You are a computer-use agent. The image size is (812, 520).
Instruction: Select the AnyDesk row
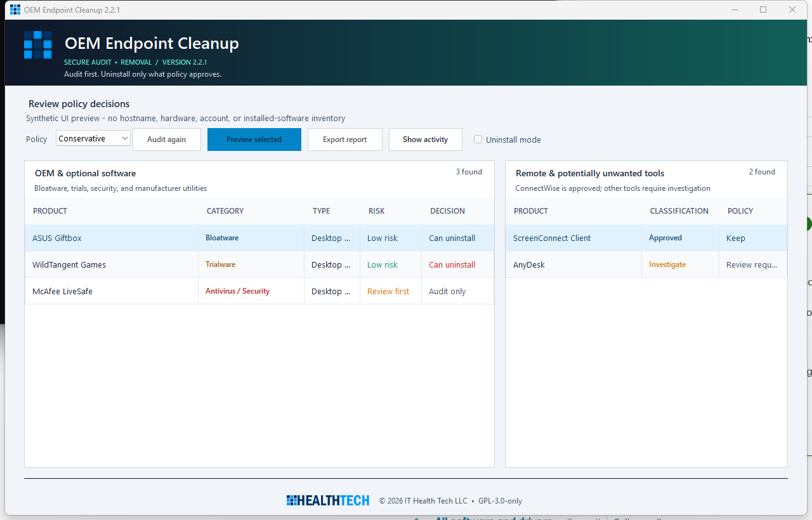point(646,264)
